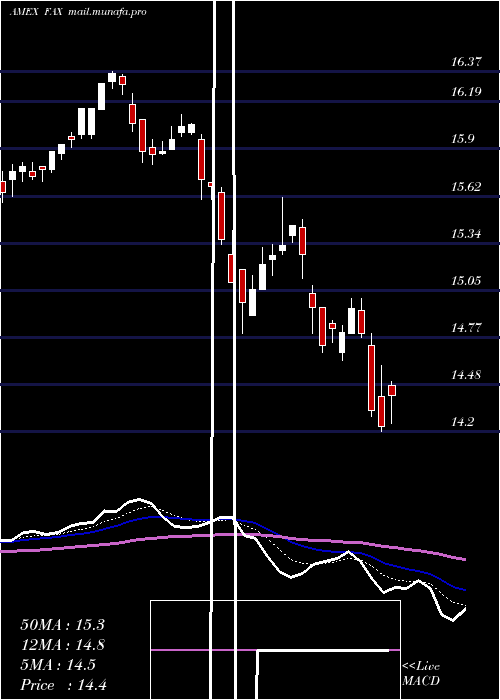
Task: Click the long red candle falling to 14.3
Action: (x=371, y=378)
